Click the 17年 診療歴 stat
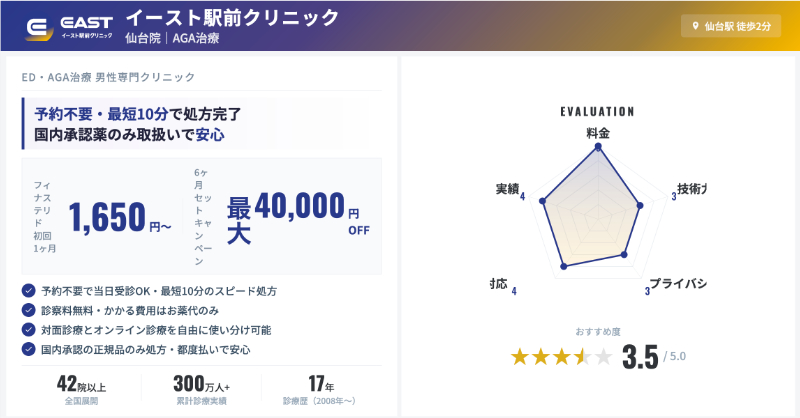Viewport: 800px width, 418px height. [320, 390]
